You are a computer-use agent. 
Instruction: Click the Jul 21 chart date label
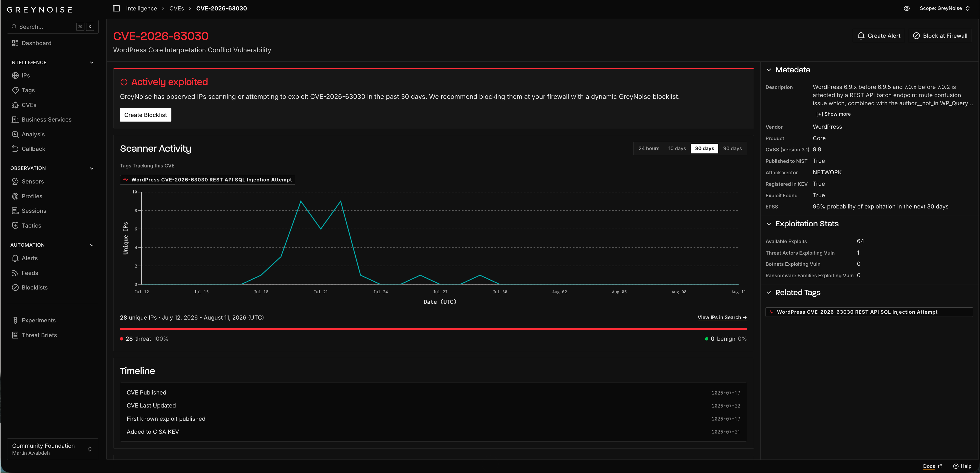320,292
